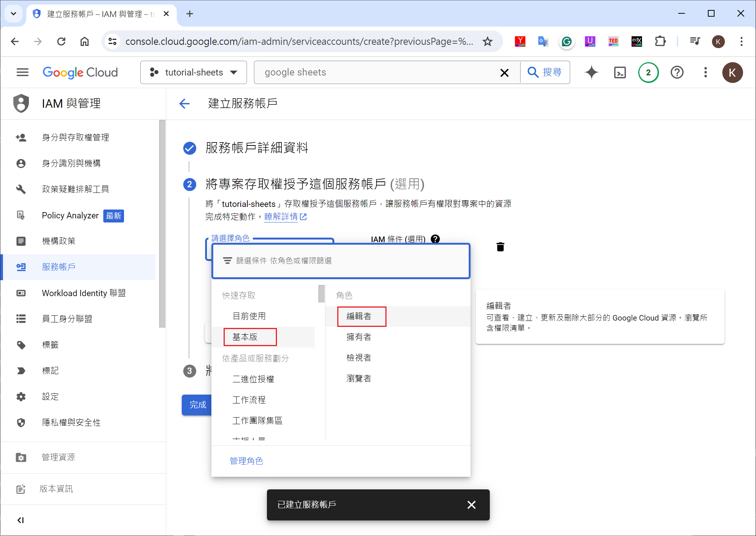Open three-dot more options in console
Viewport: 756px width, 536px height.
[705, 72]
